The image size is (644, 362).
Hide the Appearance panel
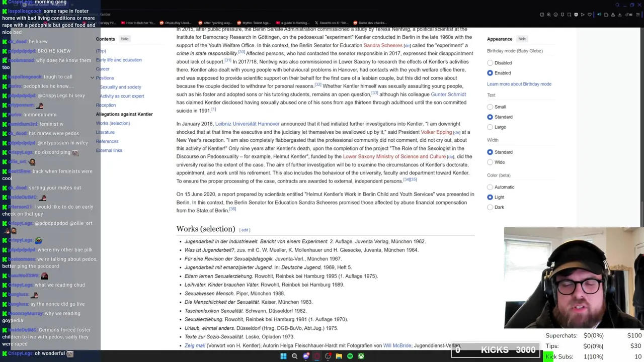coord(522,39)
